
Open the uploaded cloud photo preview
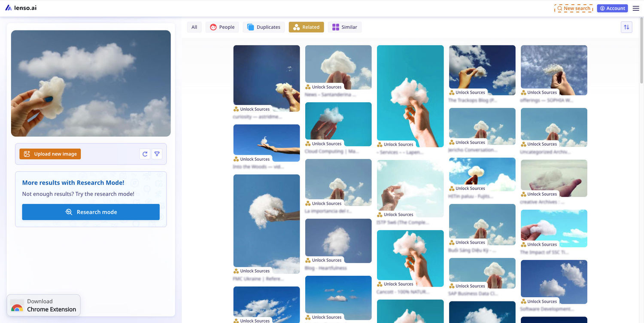click(x=91, y=83)
